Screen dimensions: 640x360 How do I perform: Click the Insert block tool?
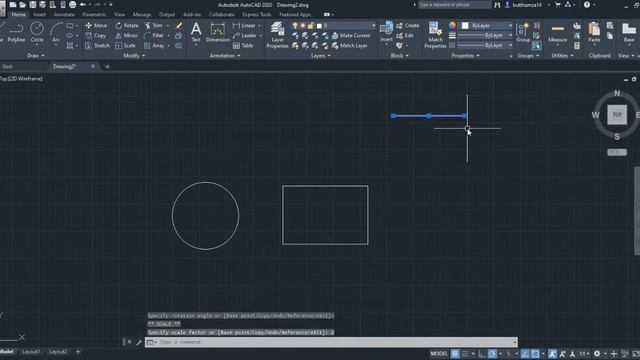coord(386,32)
